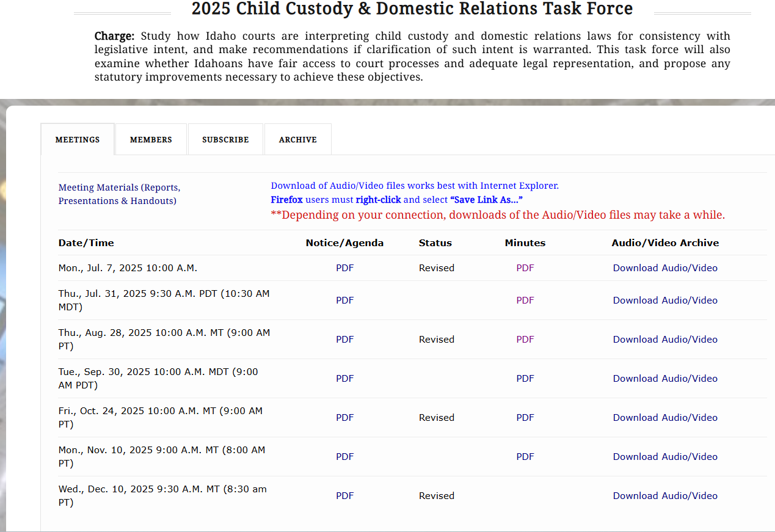The height and width of the screenshot is (532, 775).
Task: Click the Charge description paragraph
Action: (x=412, y=57)
